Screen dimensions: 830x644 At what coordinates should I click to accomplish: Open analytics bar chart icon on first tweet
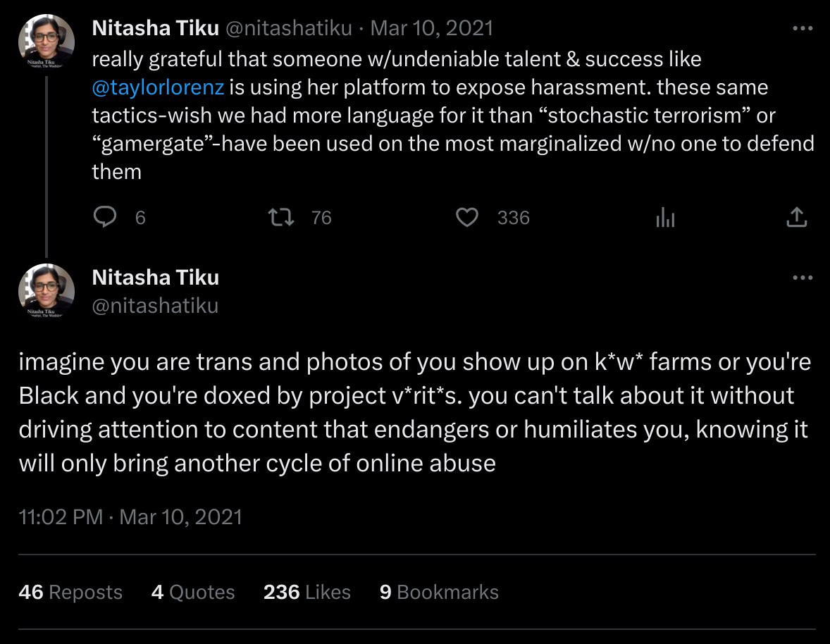click(665, 218)
